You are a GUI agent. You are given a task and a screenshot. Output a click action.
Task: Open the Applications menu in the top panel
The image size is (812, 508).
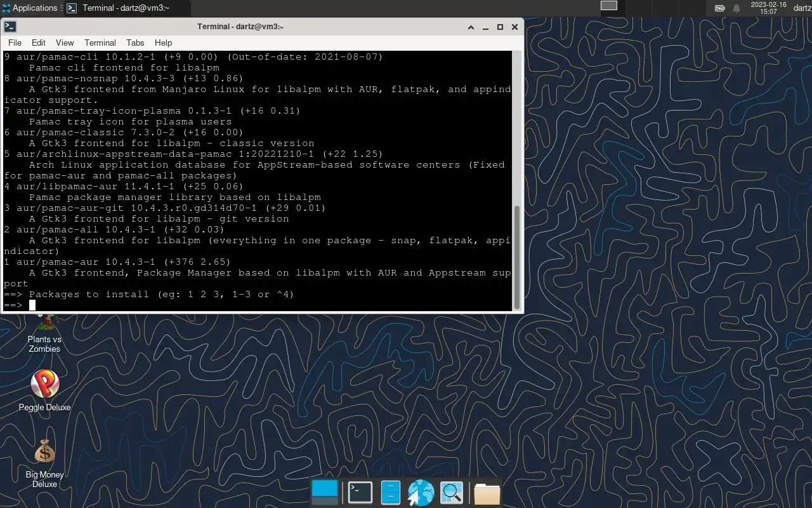30,8
